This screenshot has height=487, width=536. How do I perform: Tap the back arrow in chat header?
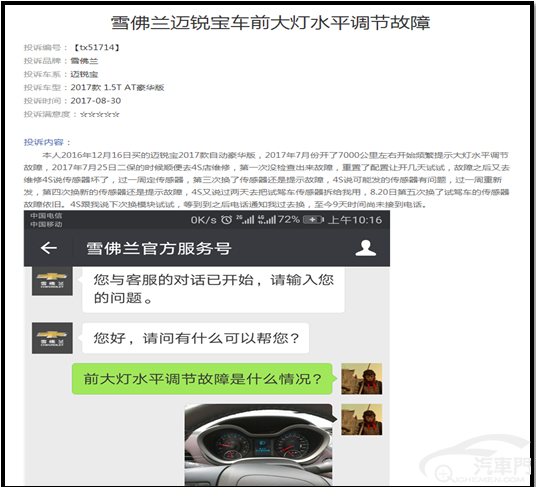click(x=49, y=248)
